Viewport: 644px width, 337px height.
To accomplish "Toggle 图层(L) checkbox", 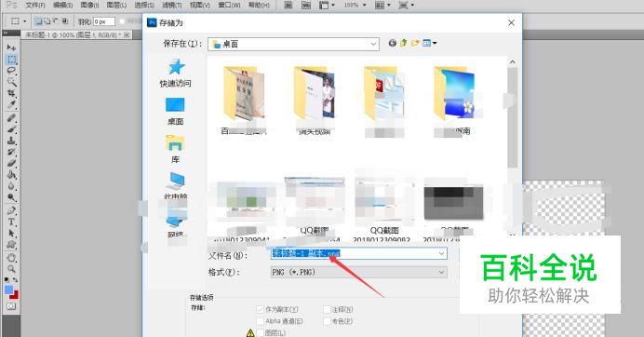I will point(260,332).
